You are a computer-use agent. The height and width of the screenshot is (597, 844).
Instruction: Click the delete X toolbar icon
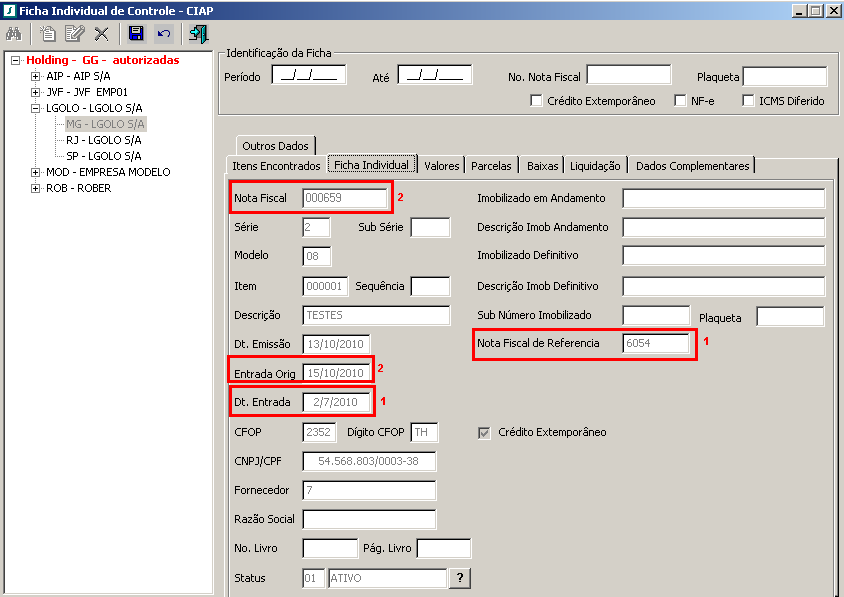(x=101, y=34)
